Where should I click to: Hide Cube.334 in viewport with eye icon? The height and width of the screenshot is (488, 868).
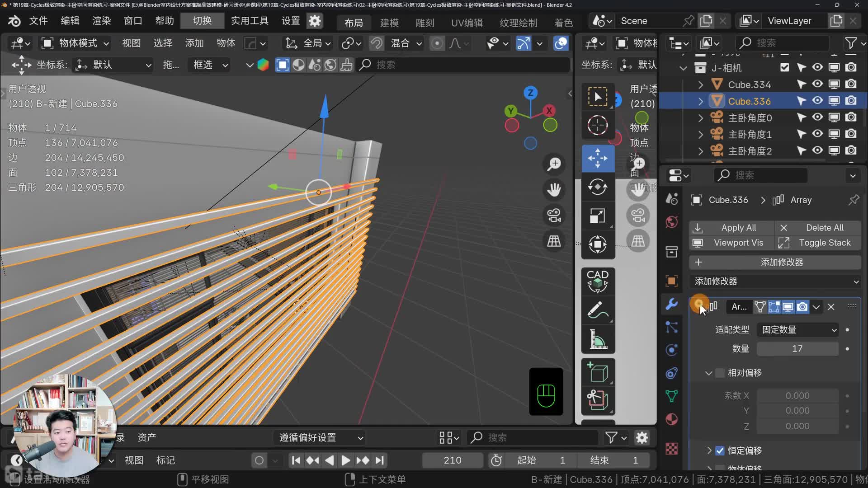coord(817,84)
